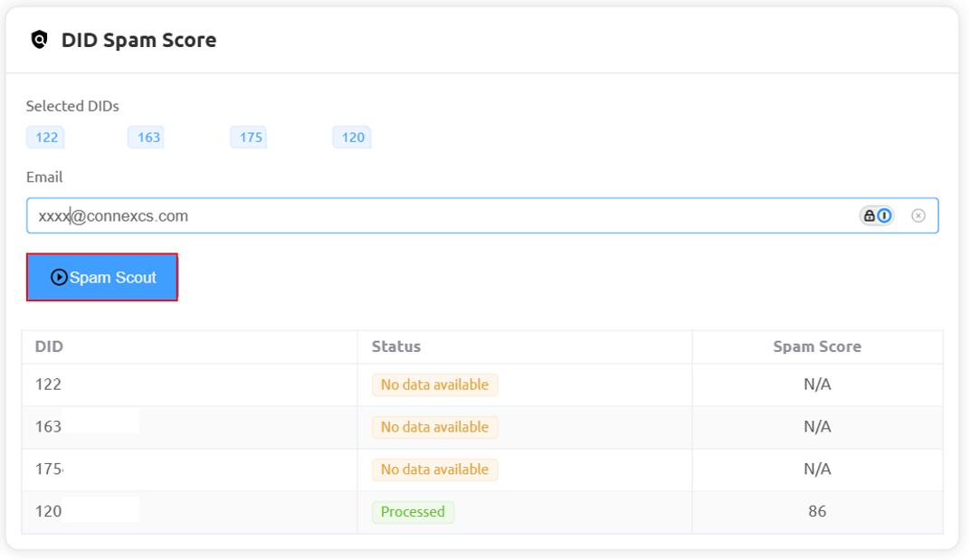Click the Spam Score column header
This screenshot has height=560, width=970.
pos(817,346)
